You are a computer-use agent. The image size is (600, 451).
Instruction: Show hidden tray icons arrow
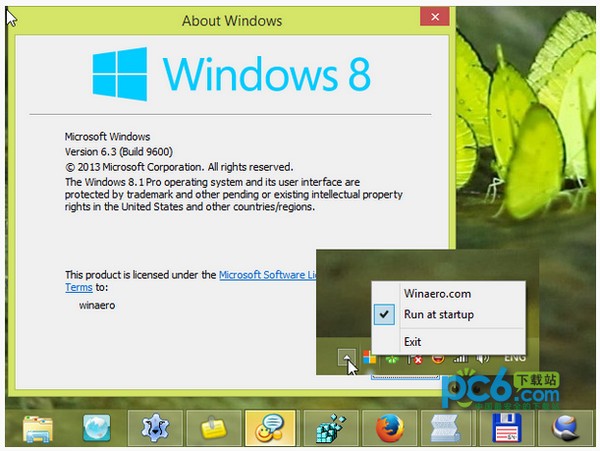pos(347,358)
